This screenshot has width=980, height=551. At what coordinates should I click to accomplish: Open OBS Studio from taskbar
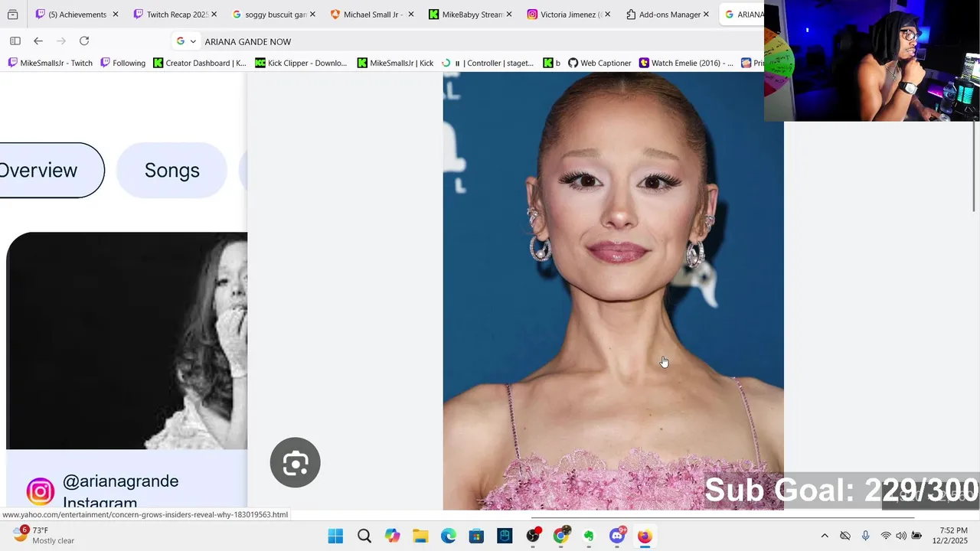pos(533,536)
